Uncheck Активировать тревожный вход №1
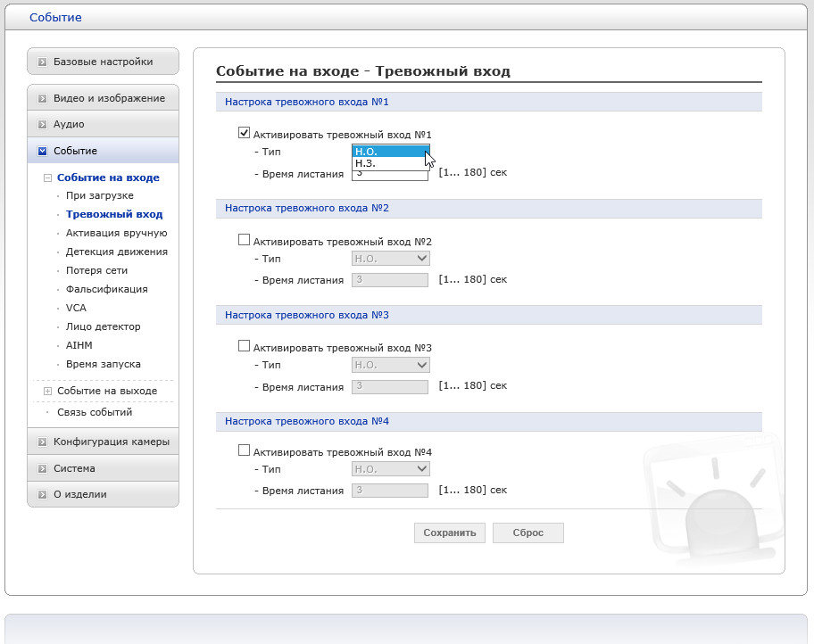814x644 pixels. 244,133
